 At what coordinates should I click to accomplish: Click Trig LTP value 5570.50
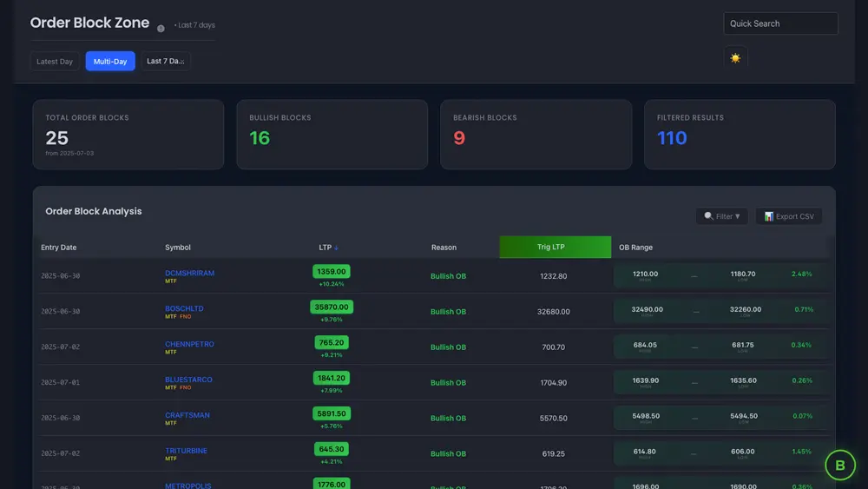553,418
